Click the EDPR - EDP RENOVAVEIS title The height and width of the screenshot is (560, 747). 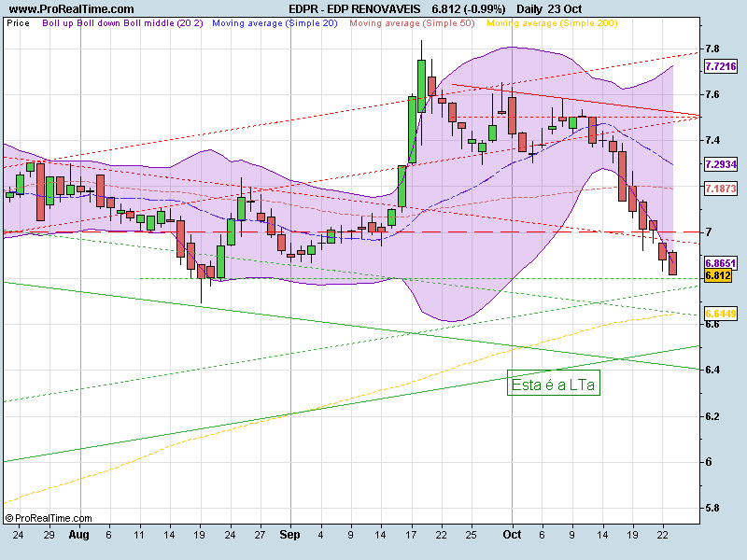(355, 9)
